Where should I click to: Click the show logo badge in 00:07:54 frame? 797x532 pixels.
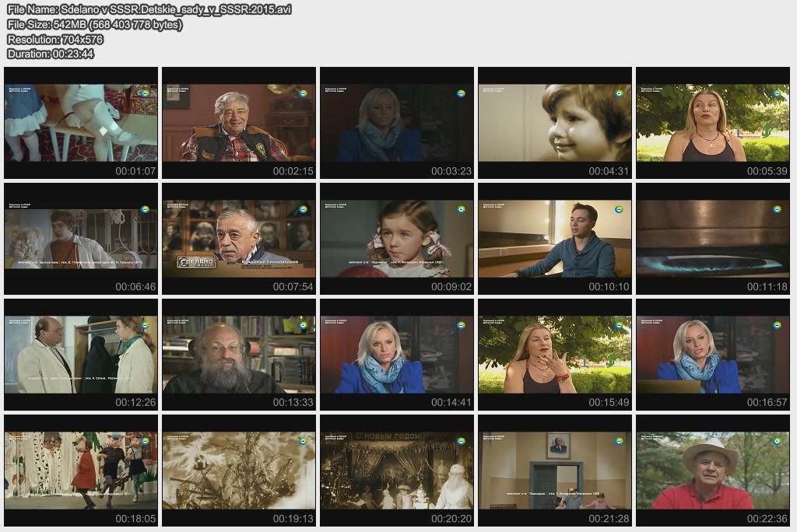tap(195, 262)
